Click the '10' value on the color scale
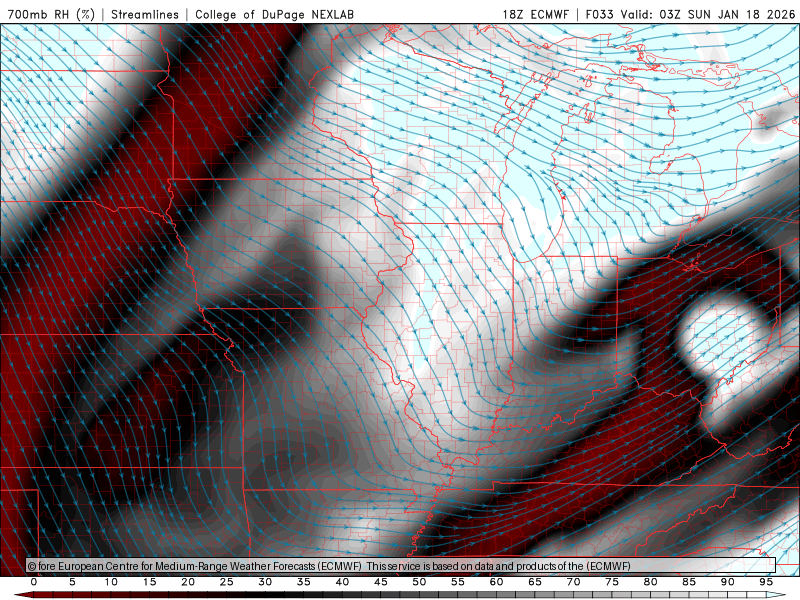 [x=111, y=582]
